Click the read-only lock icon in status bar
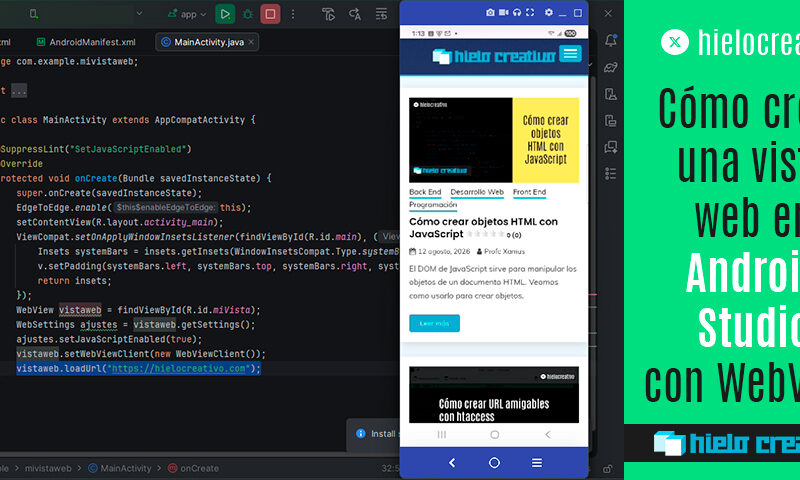Viewport: 800px width, 480px height. point(608,469)
